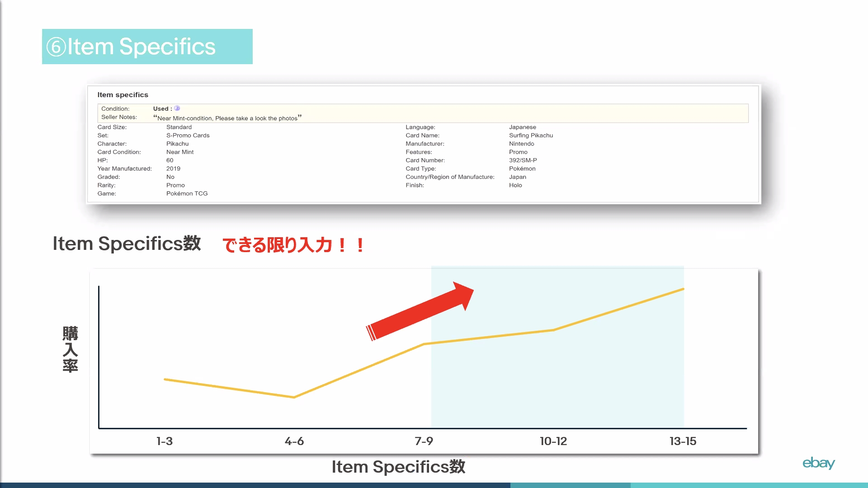Viewport: 868px width, 488px height.
Task: Click the 4-6 axis label
Action: 294,441
